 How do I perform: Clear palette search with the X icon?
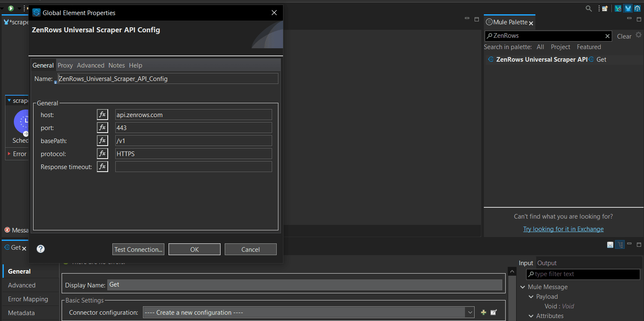point(607,36)
